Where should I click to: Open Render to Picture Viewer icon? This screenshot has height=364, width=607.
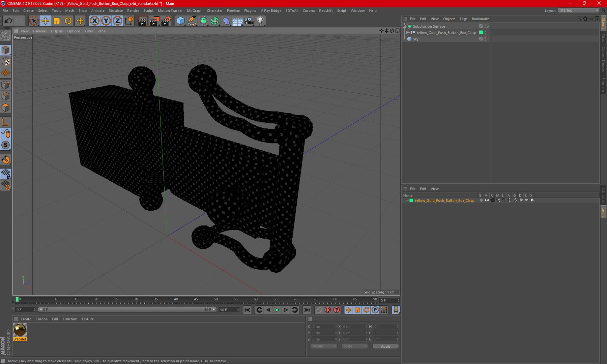tap(154, 21)
